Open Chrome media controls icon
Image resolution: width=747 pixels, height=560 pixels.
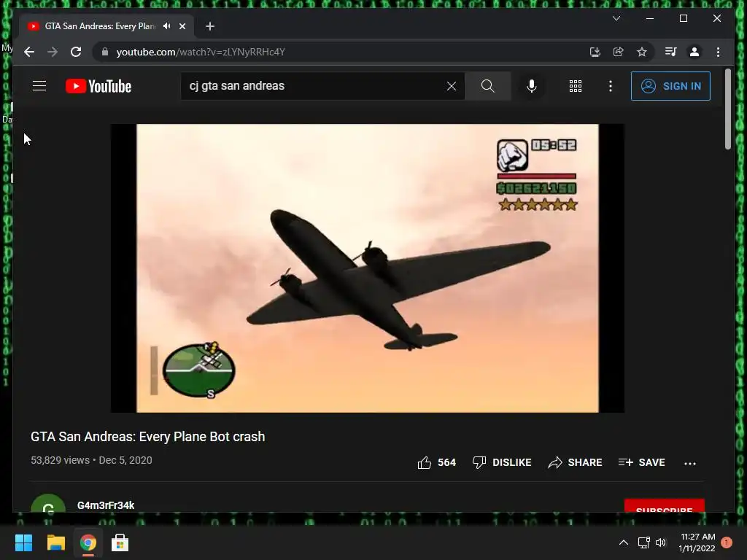[x=671, y=52]
